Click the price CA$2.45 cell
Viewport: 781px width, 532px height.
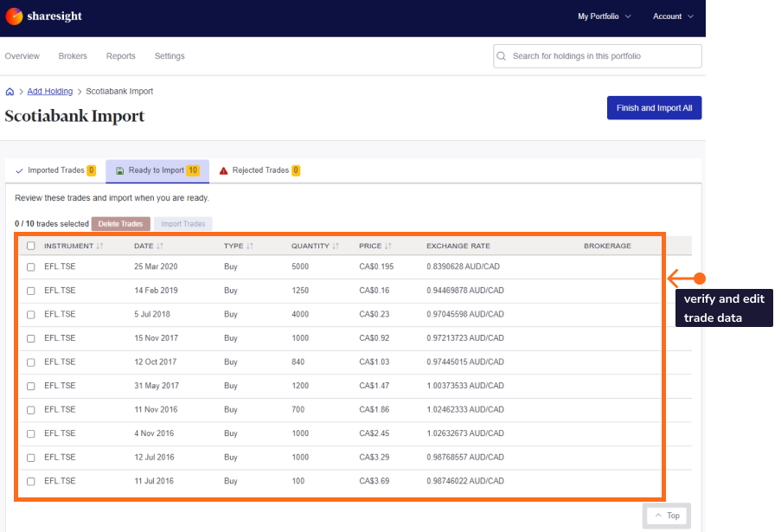374,433
